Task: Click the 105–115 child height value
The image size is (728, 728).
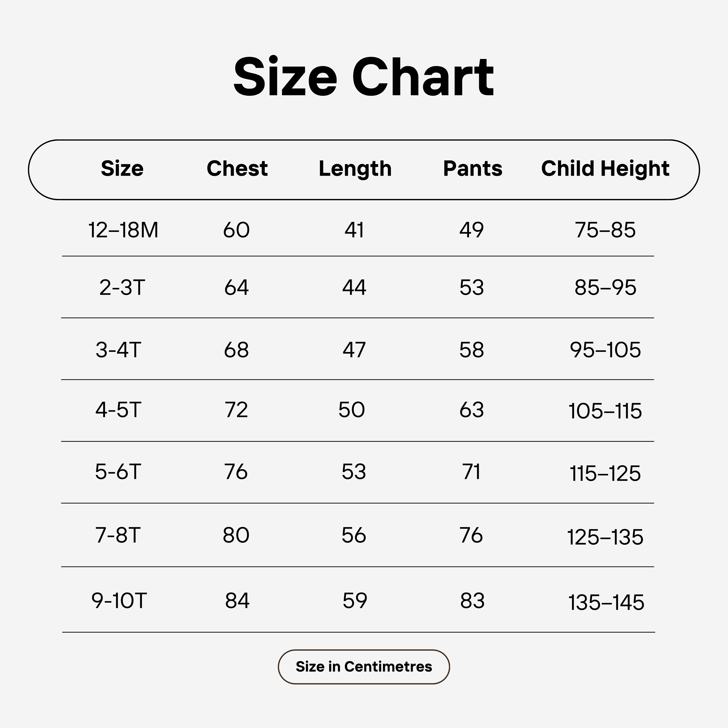Action: pyautogui.click(x=605, y=411)
